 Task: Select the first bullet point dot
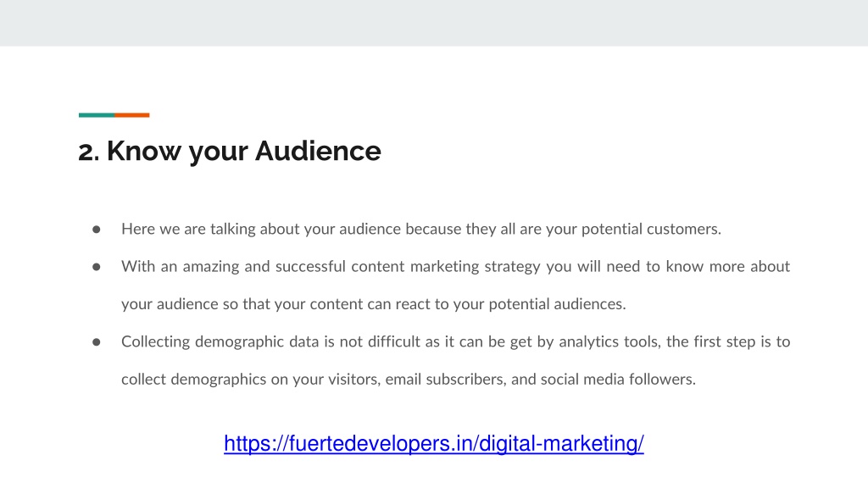[x=97, y=229]
